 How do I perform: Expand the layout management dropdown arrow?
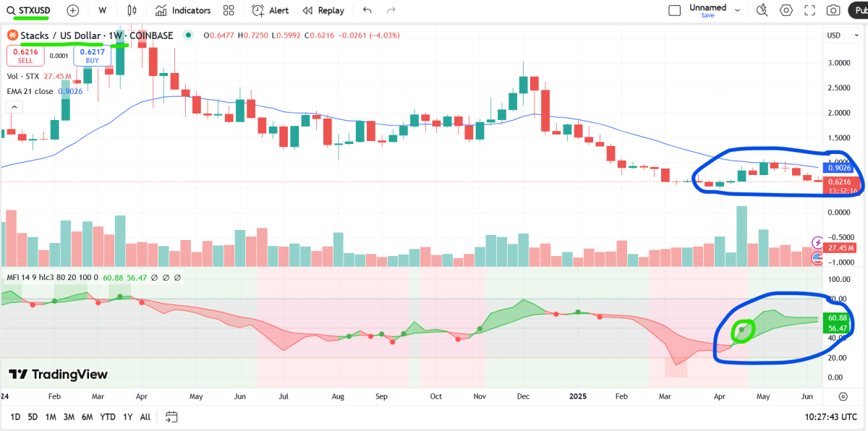tap(738, 10)
